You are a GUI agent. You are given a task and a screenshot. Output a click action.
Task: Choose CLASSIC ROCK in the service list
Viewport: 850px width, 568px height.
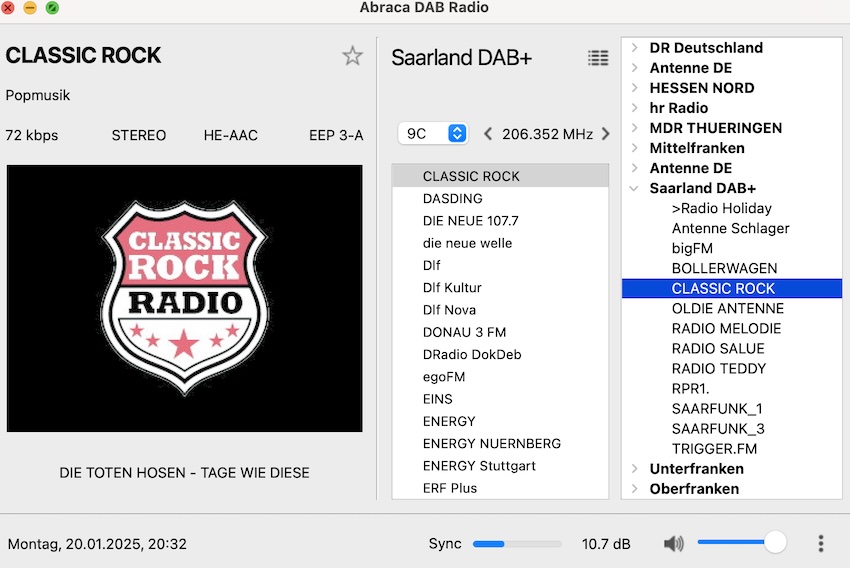point(500,176)
